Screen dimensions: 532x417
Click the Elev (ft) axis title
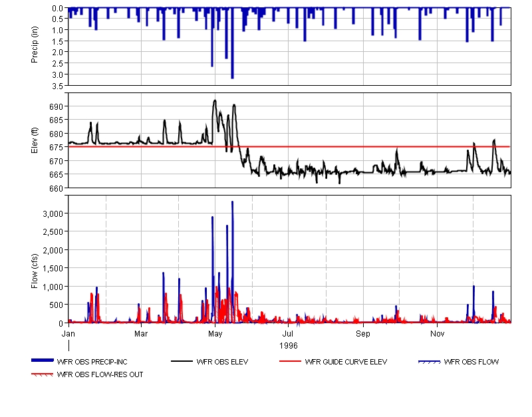(x=35, y=140)
